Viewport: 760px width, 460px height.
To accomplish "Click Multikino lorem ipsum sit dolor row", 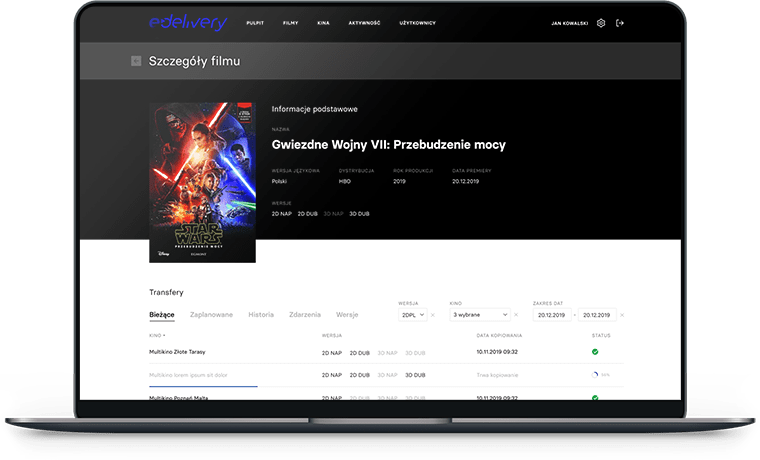I will point(188,375).
